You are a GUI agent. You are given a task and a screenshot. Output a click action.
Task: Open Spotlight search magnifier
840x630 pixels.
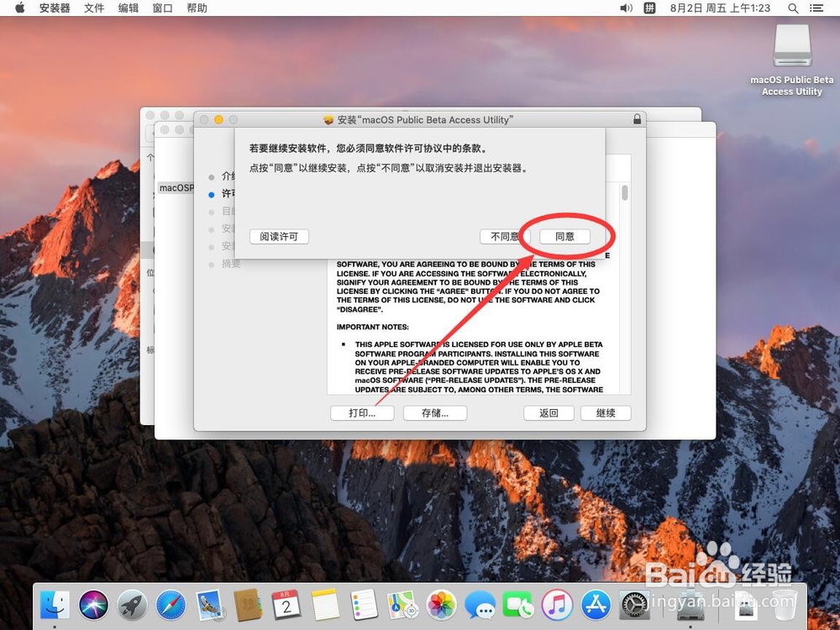(x=793, y=8)
